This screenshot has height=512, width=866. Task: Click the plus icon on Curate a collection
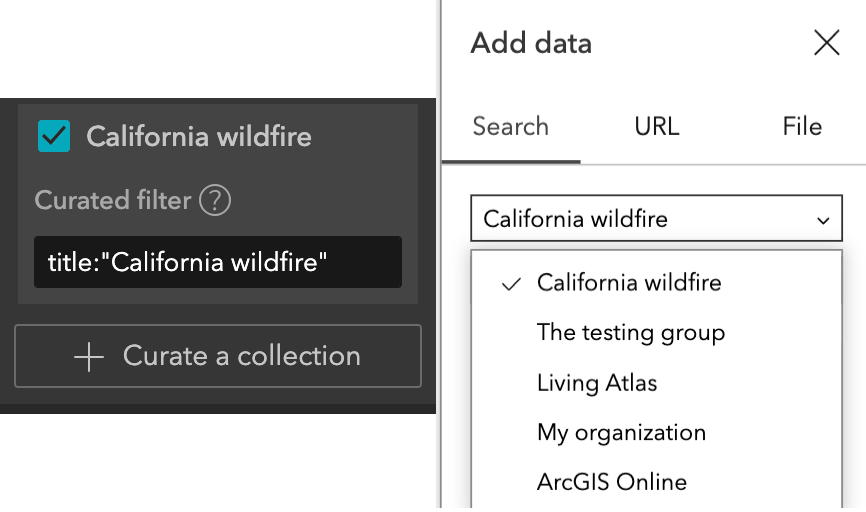coord(89,357)
